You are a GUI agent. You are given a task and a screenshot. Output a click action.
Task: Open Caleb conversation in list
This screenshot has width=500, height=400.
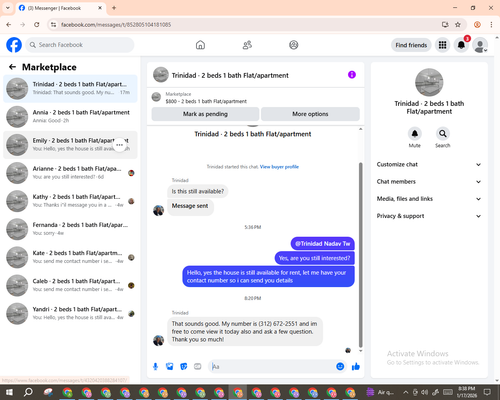pos(70,285)
